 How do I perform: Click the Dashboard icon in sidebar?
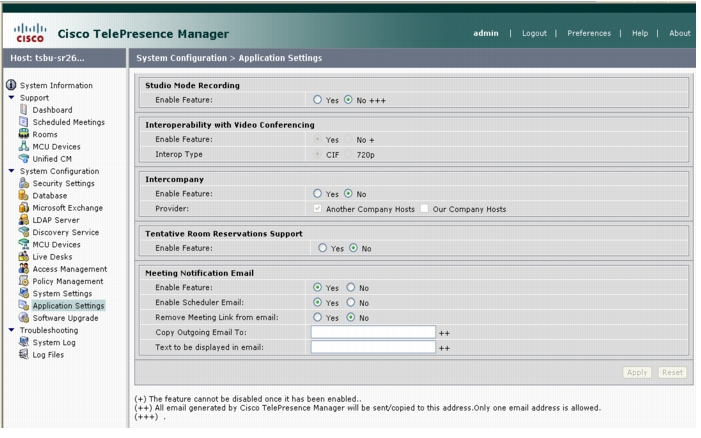24,110
